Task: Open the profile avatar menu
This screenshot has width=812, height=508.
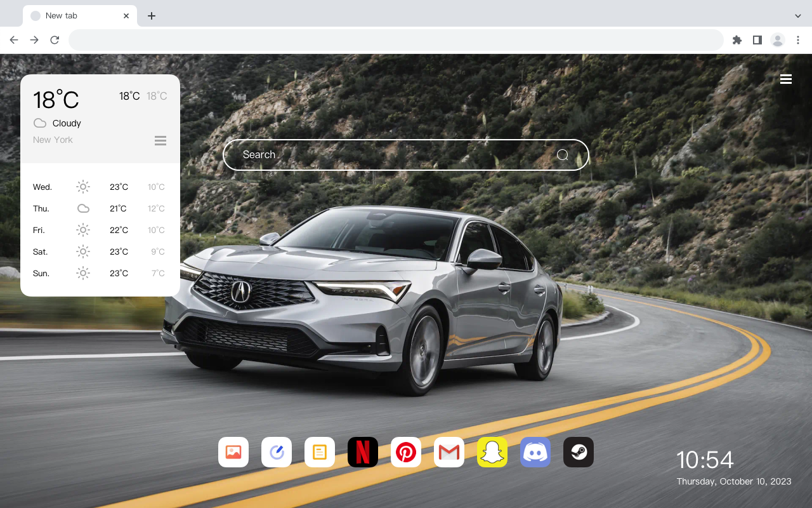Action: [x=778, y=40]
